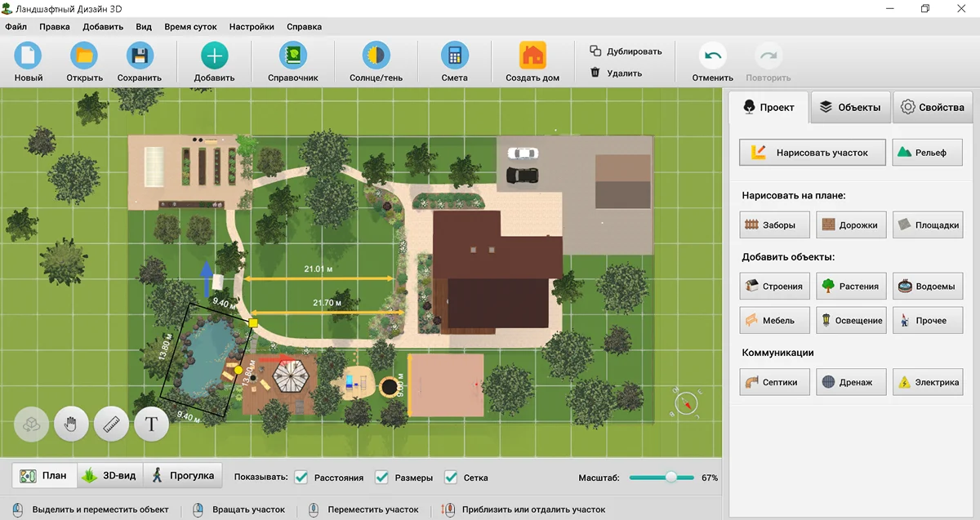This screenshot has width=980, height=520.
Task: Activate the text label tool (T)
Action: click(x=151, y=424)
